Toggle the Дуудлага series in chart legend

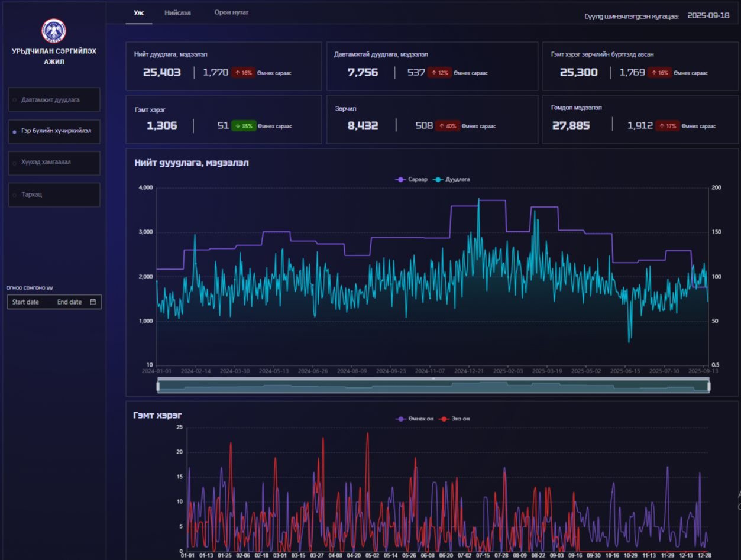tap(452, 179)
